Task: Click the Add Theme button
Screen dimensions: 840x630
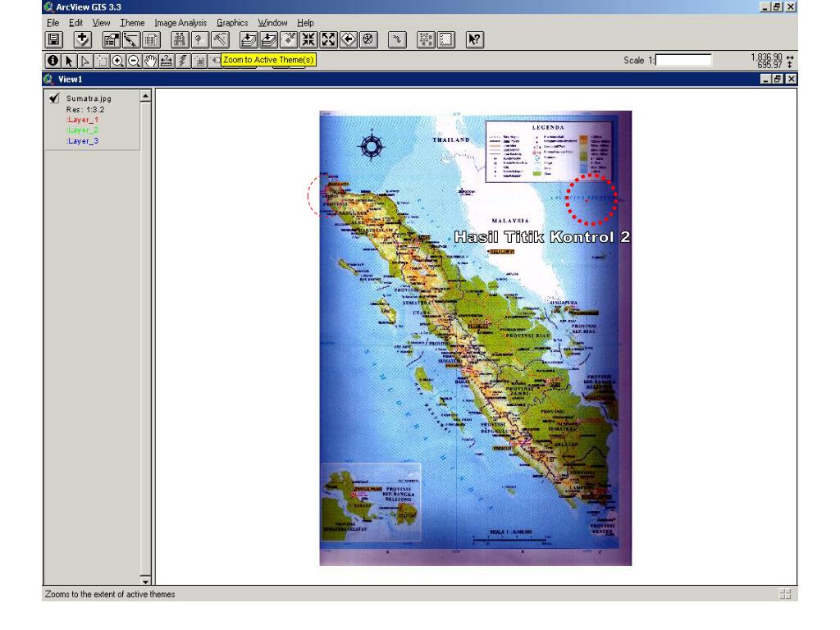Action: tap(83, 39)
